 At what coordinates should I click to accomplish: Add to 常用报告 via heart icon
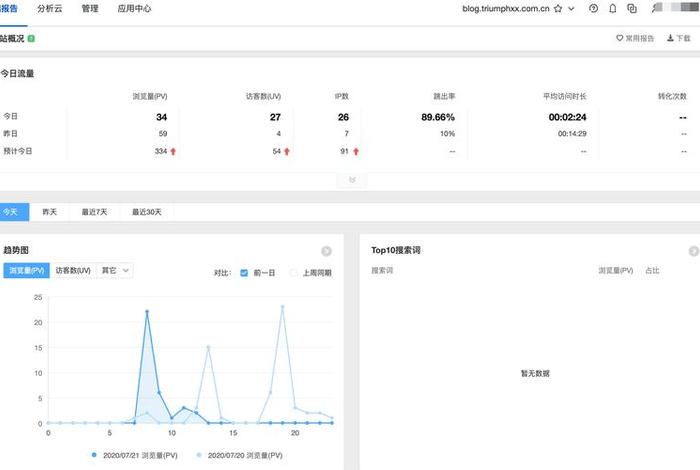pos(635,38)
